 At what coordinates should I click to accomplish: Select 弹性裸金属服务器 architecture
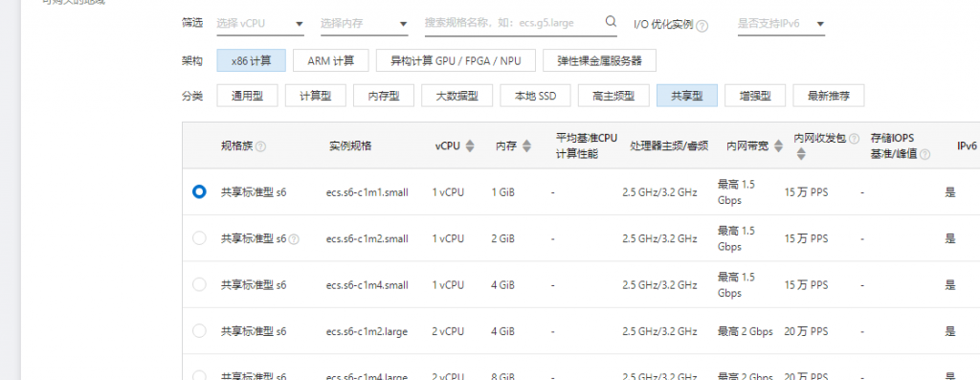click(x=599, y=60)
